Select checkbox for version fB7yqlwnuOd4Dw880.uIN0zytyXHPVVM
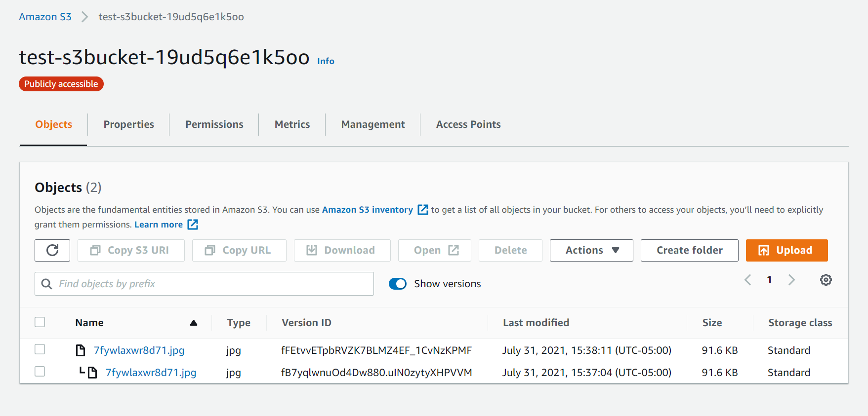Screen dimensions: 868x416 40,372
